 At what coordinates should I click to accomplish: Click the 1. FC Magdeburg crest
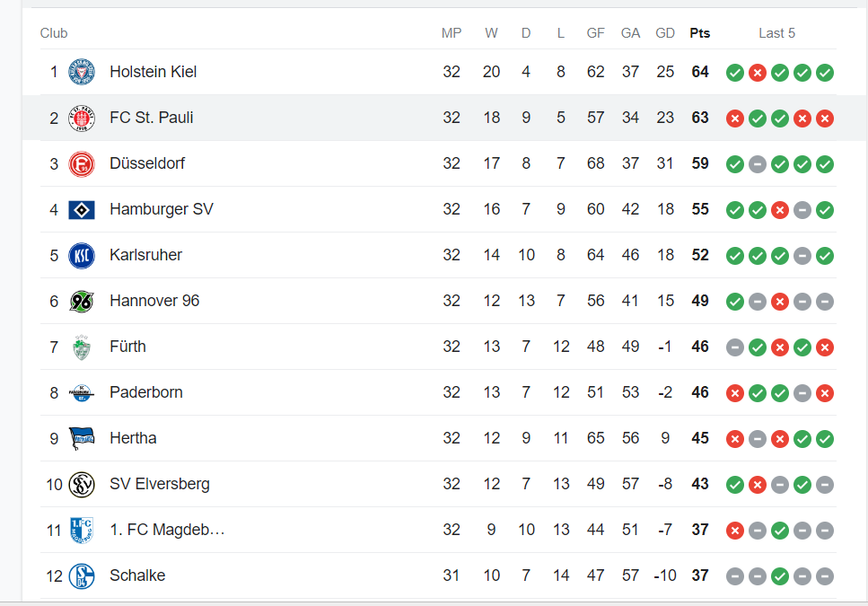click(82, 531)
